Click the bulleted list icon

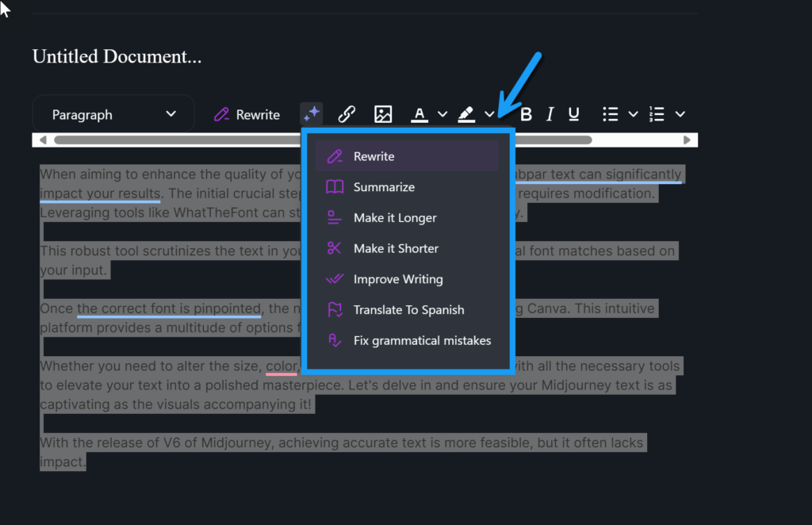[610, 114]
